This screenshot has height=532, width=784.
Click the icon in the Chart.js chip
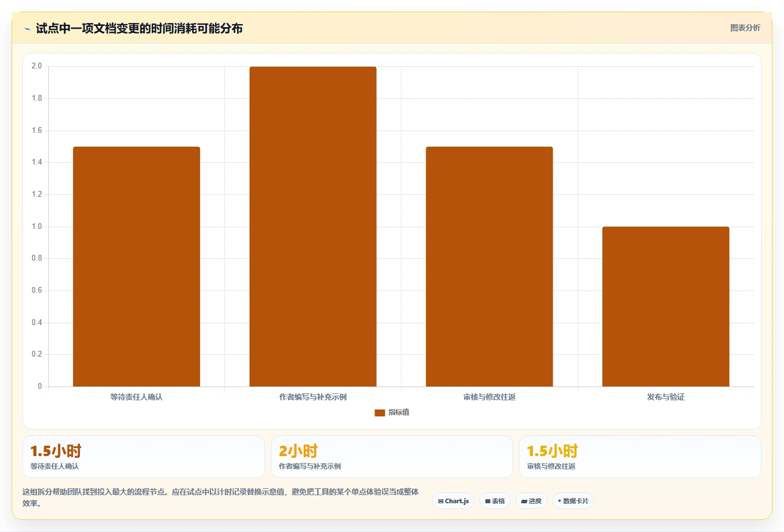pyautogui.click(x=441, y=502)
